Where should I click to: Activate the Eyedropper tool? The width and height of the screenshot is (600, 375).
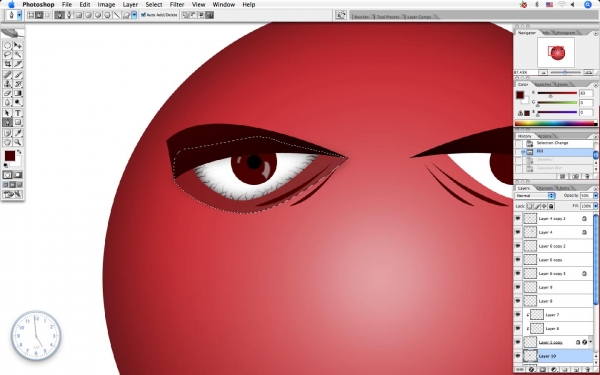18,133
